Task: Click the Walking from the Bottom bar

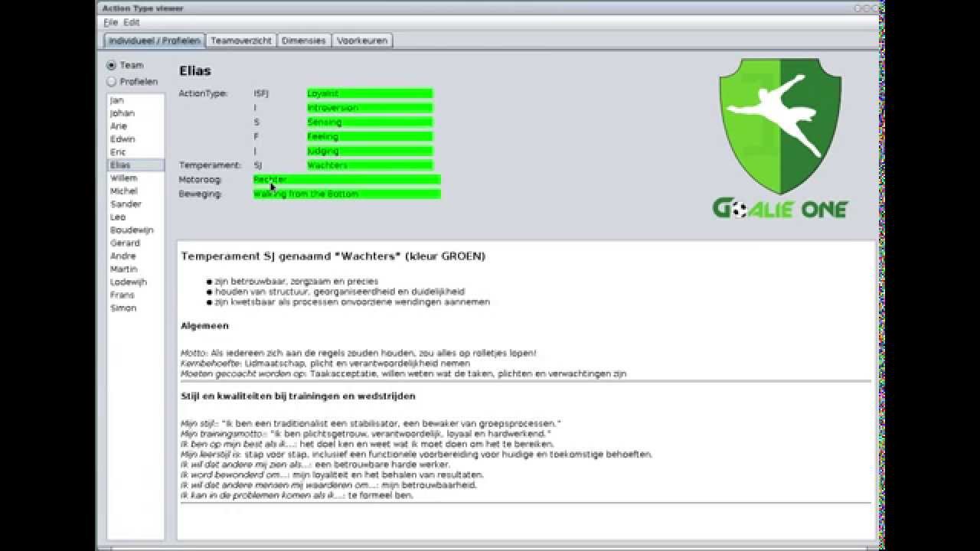Action: click(347, 194)
